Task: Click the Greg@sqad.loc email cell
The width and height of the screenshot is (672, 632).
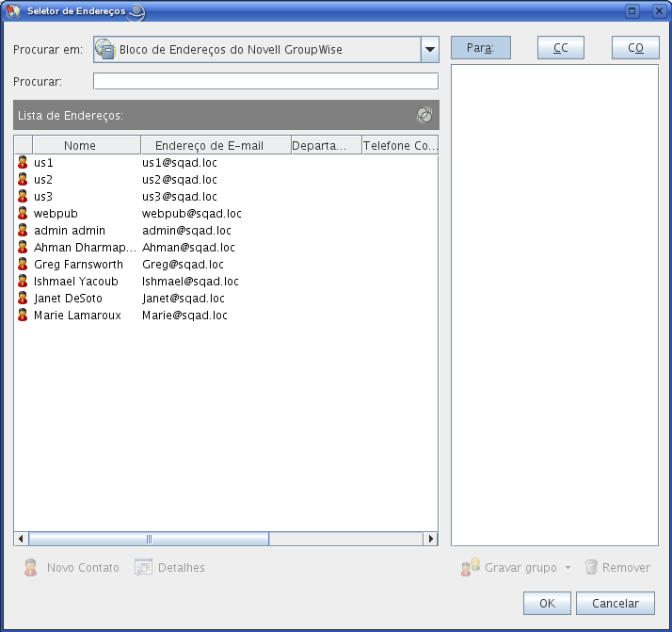Action: coord(183,264)
